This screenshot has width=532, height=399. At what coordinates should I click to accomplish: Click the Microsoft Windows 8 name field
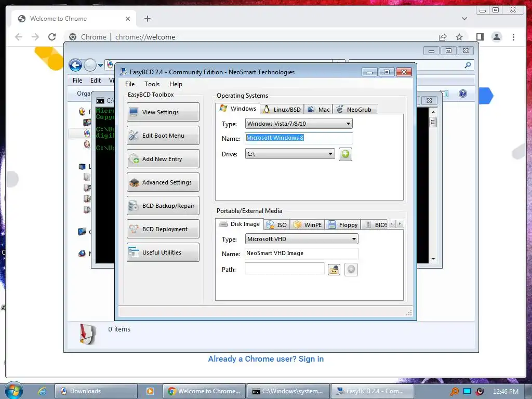pyautogui.click(x=299, y=138)
